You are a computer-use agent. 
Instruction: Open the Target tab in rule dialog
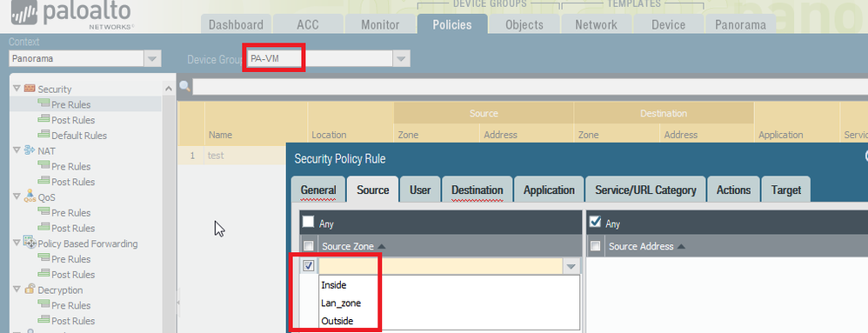pyautogui.click(x=786, y=190)
